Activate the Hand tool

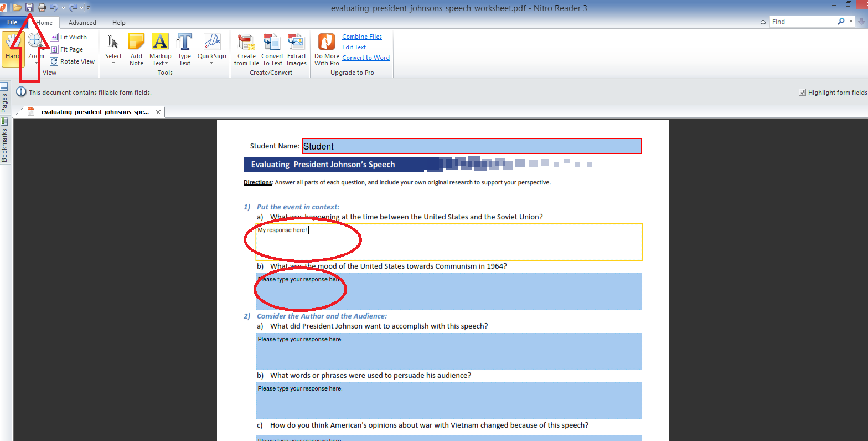[x=13, y=49]
